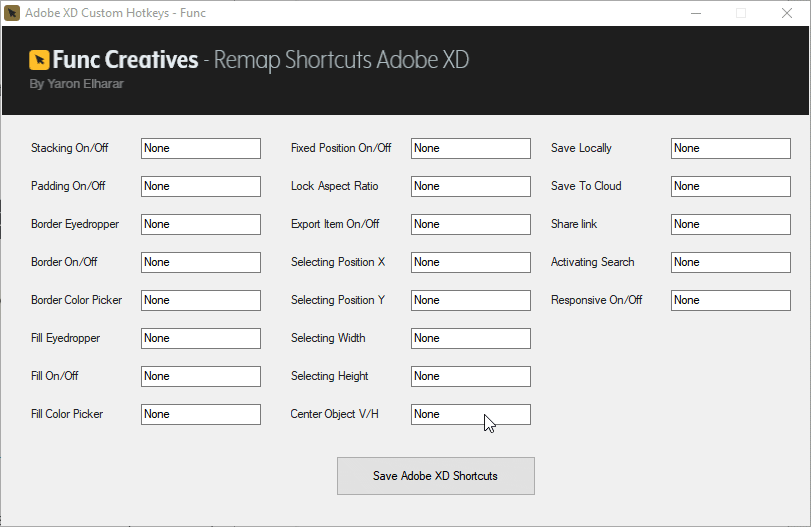811x527 pixels.
Task: Click the Lock Aspect Ratio shortcut box
Action: (471, 186)
